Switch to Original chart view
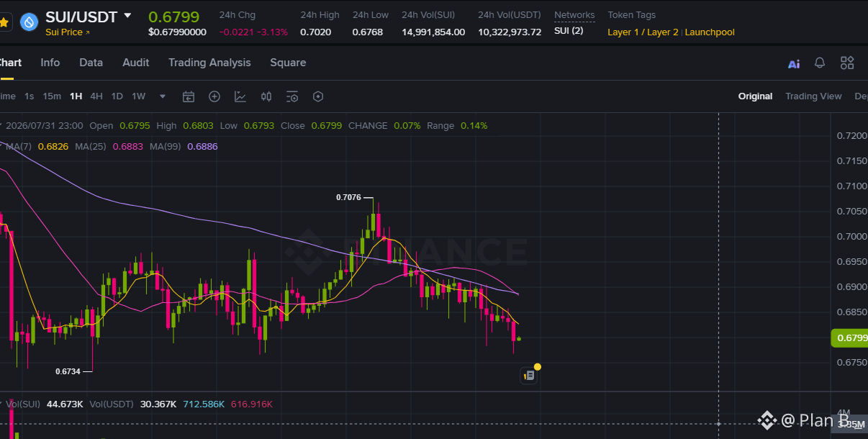Viewport: 868px width, 439px height. pyautogui.click(x=755, y=96)
